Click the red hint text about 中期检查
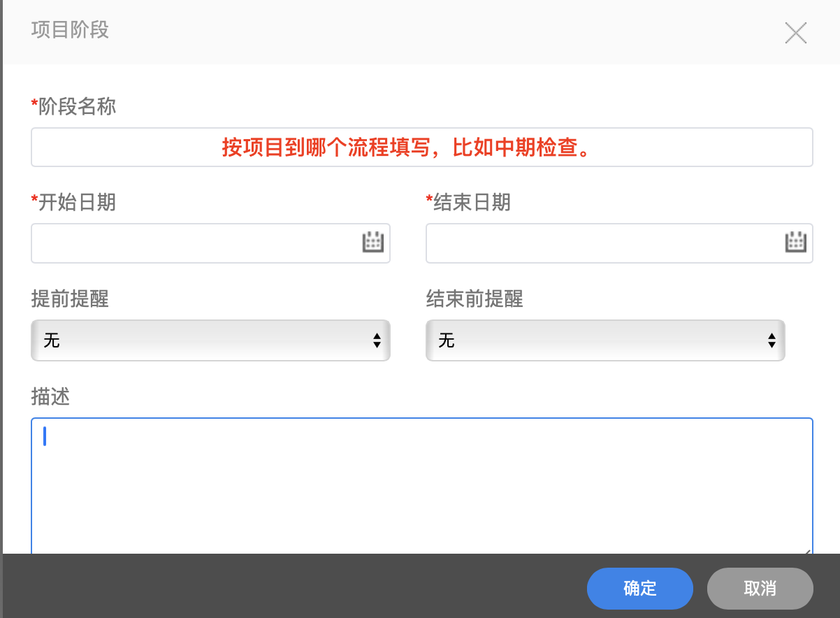This screenshot has width=840, height=618. tap(421, 147)
